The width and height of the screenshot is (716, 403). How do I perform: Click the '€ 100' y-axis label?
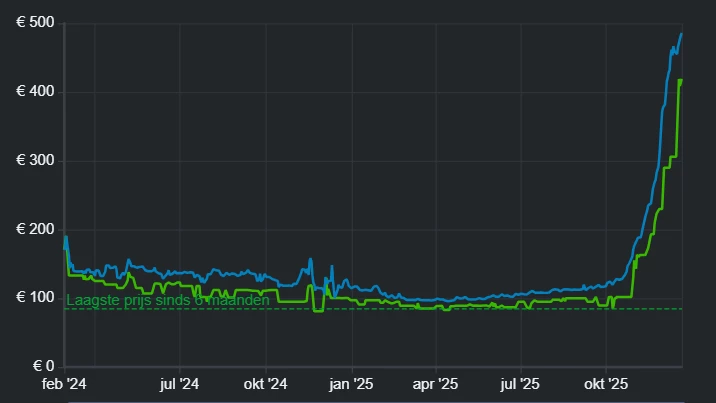tap(35, 297)
